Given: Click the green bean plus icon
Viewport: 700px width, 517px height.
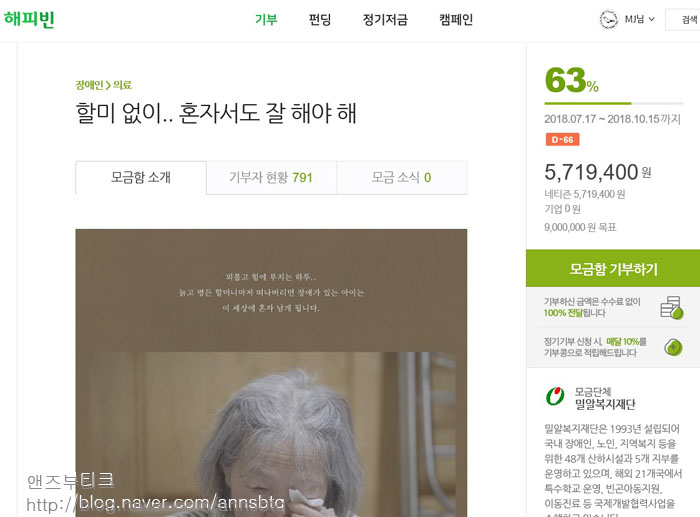Looking at the screenshot, I should click(x=673, y=347).
